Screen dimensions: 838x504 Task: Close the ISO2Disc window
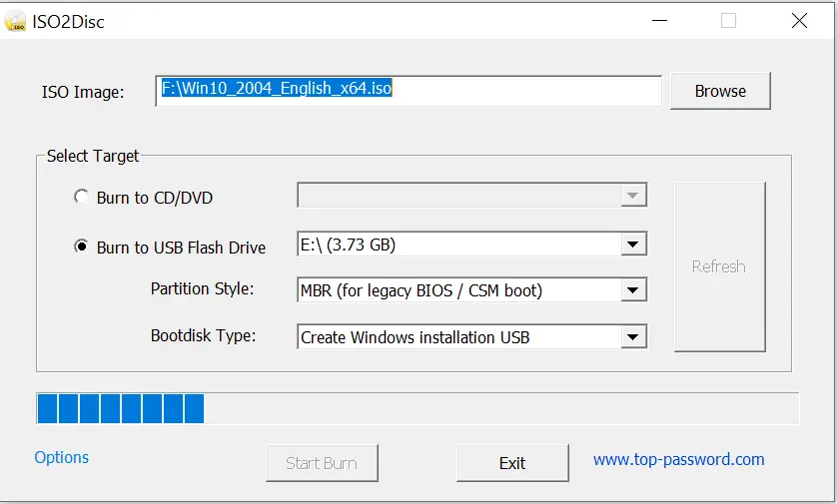pos(799,21)
